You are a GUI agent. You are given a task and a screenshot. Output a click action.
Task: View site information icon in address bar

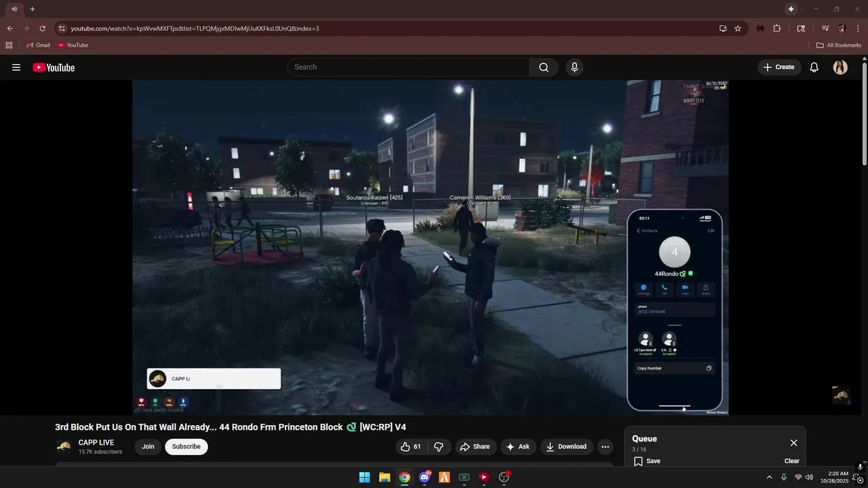tap(62, 28)
